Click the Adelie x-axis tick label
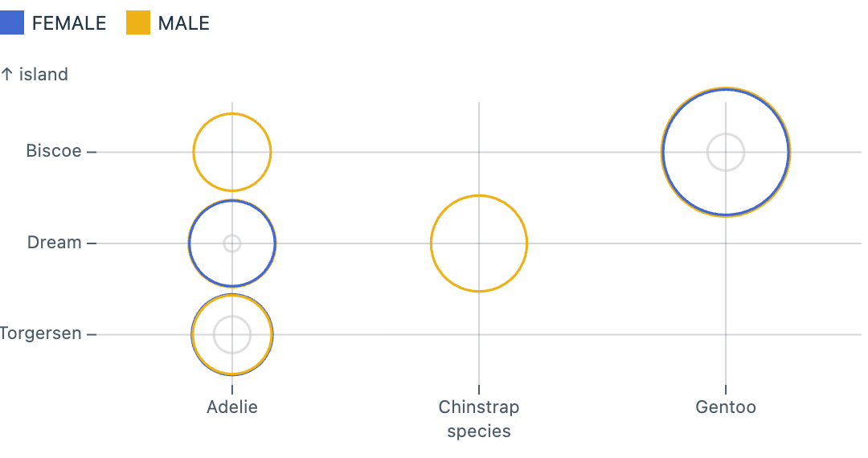The image size is (868, 458). tap(232, 407)
